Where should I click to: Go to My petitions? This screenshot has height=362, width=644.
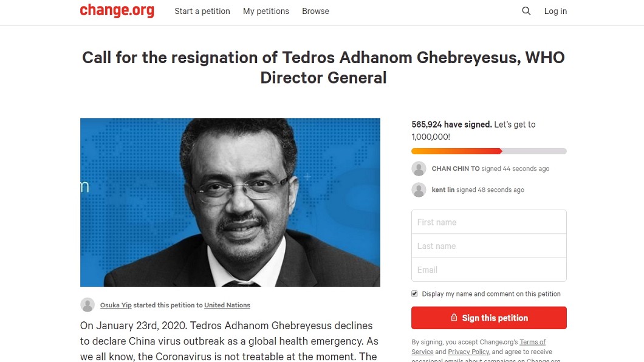(265, 11)
